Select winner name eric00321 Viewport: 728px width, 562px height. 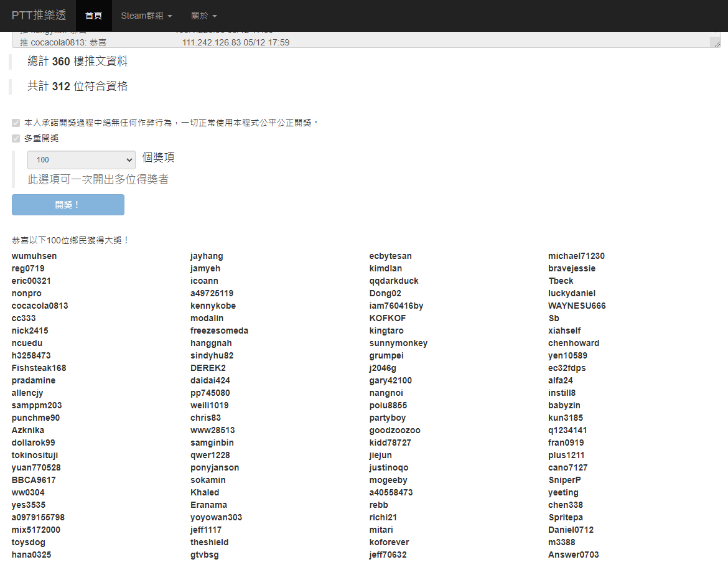pos(31,281)
